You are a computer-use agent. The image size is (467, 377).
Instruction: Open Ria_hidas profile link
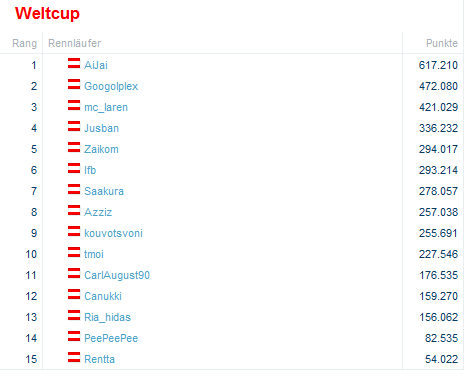107,317
